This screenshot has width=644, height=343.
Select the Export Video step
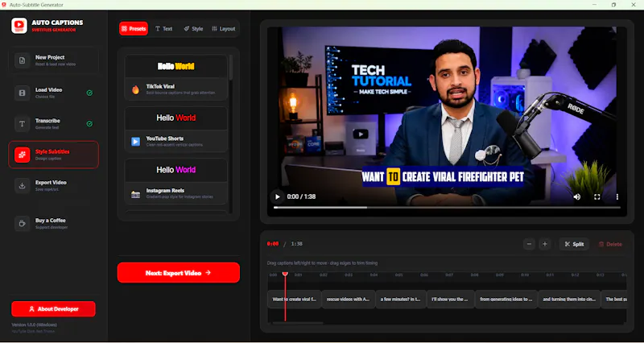pos(53,186)
